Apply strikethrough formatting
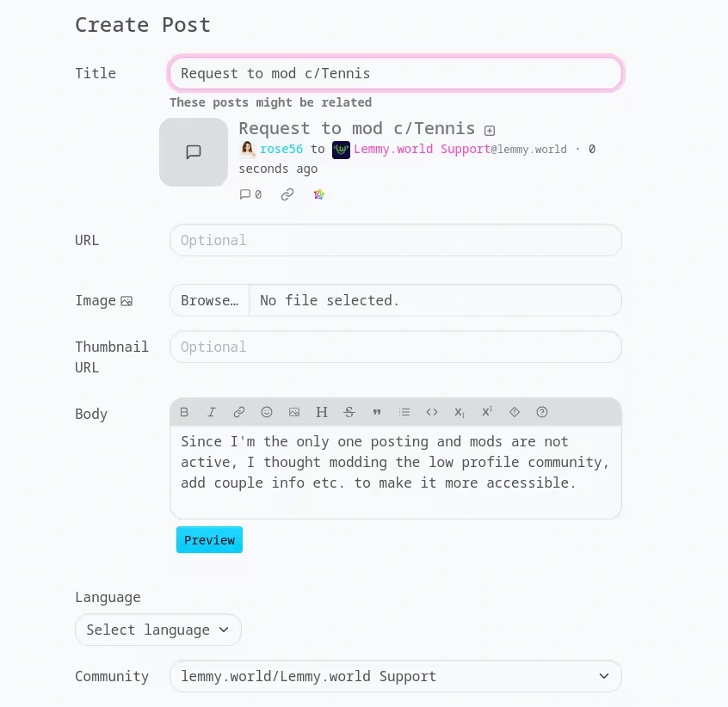The height and width of the screenshot is (707, 728). 349,412
